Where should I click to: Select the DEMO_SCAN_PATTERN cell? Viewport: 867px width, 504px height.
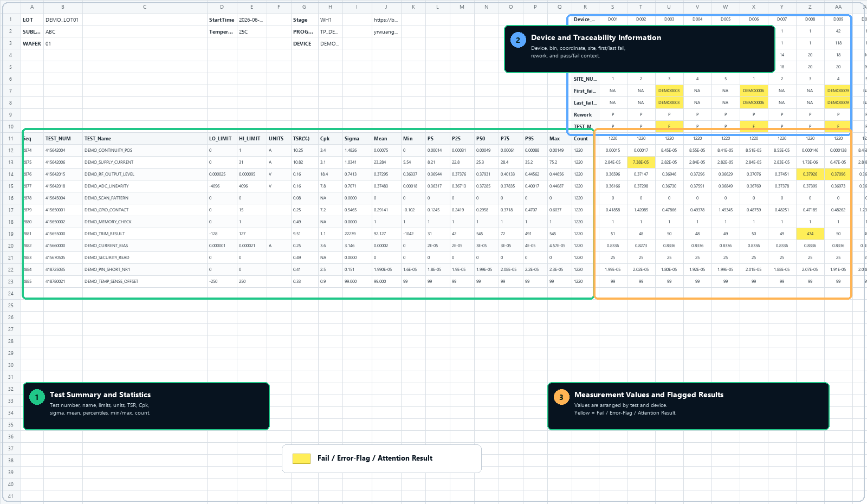pos(145,198)
